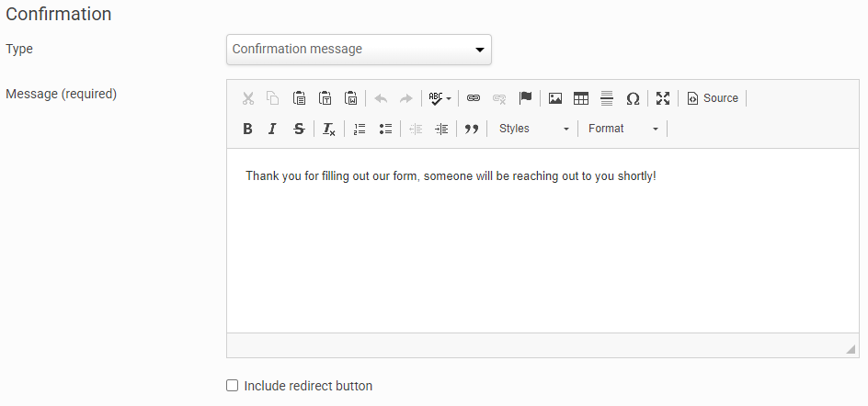Insert a bulleted list
The image size is (868, 406).
point(385,129)
